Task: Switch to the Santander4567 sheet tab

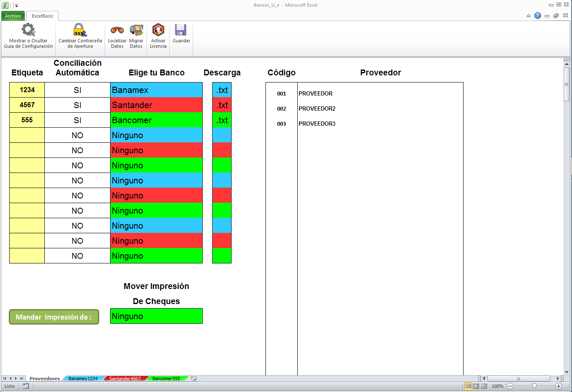Action: click(x=125, y=379)
